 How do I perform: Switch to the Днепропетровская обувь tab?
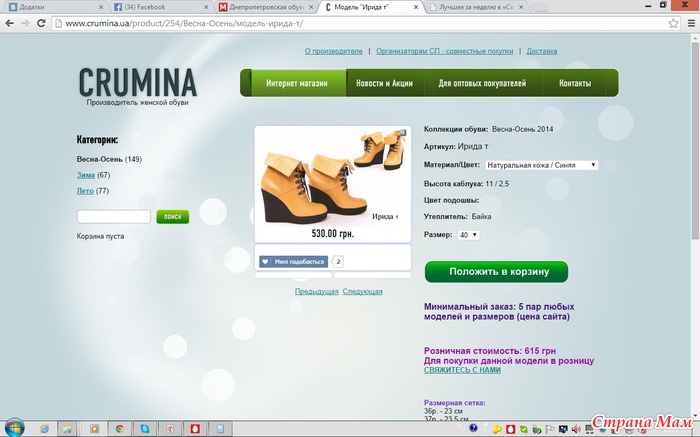(266, 7)
